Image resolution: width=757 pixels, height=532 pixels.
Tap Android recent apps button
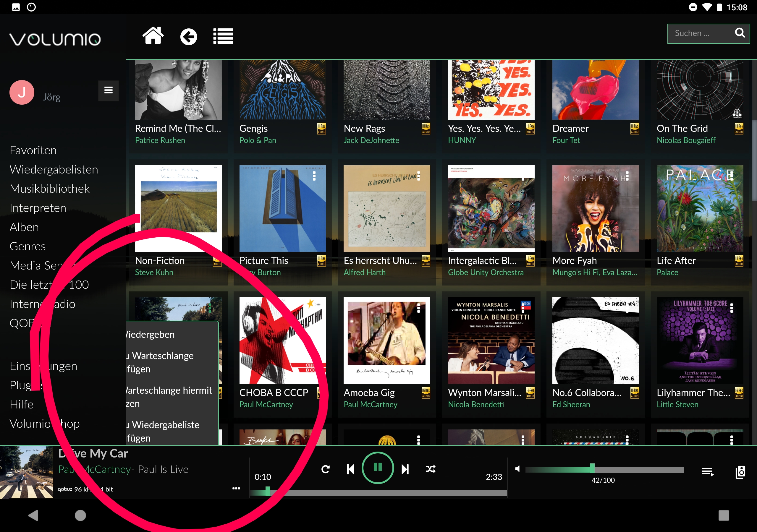pos(723,515)
